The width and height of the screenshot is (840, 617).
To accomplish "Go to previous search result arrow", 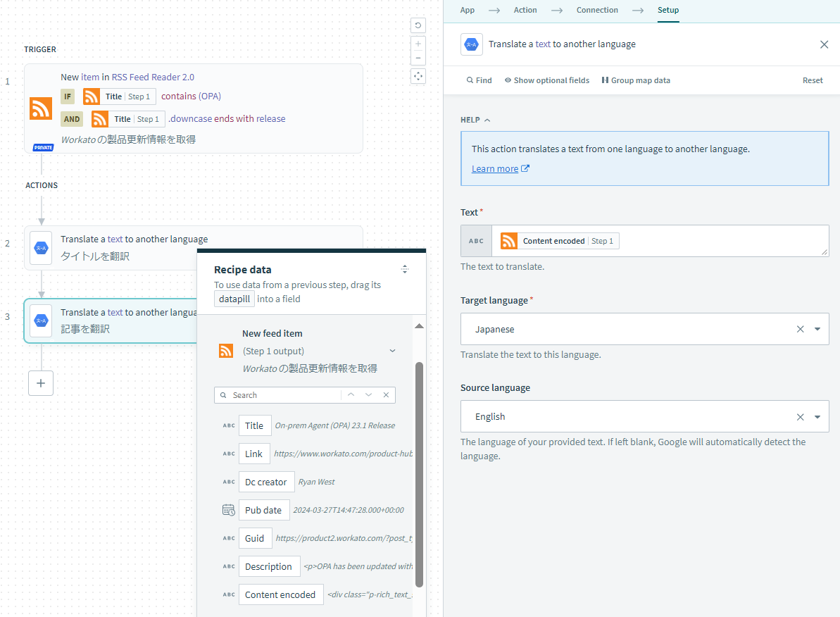I will pos(351,394).
